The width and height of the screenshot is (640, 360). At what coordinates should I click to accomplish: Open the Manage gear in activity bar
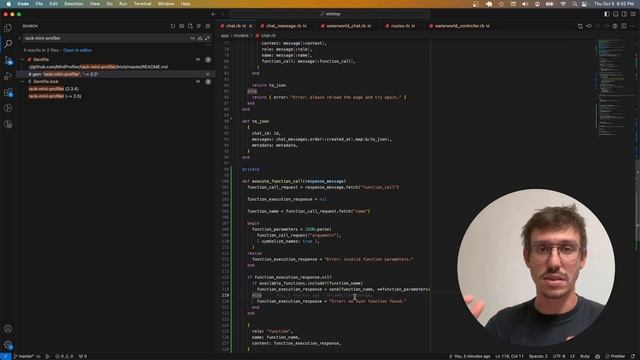pyautogui.click(x=8, y=345)
